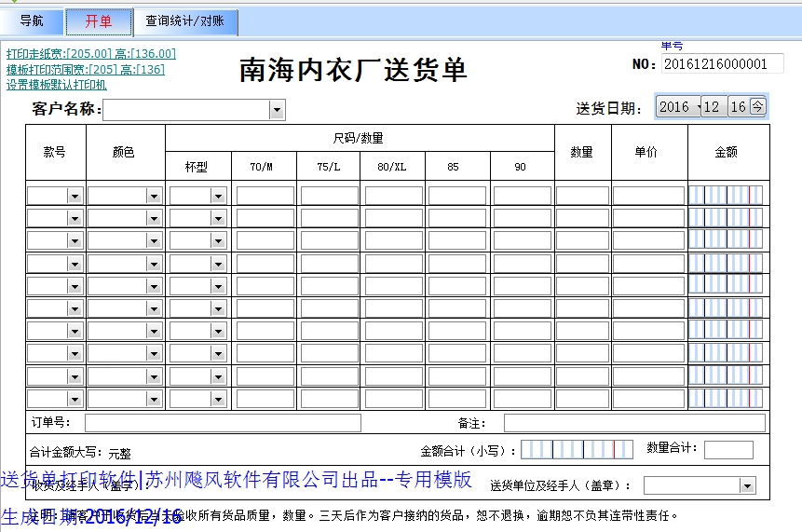802x532 pixels.
Task: Open the 款号 dropdown in first table row
Action: pos(75,196)
